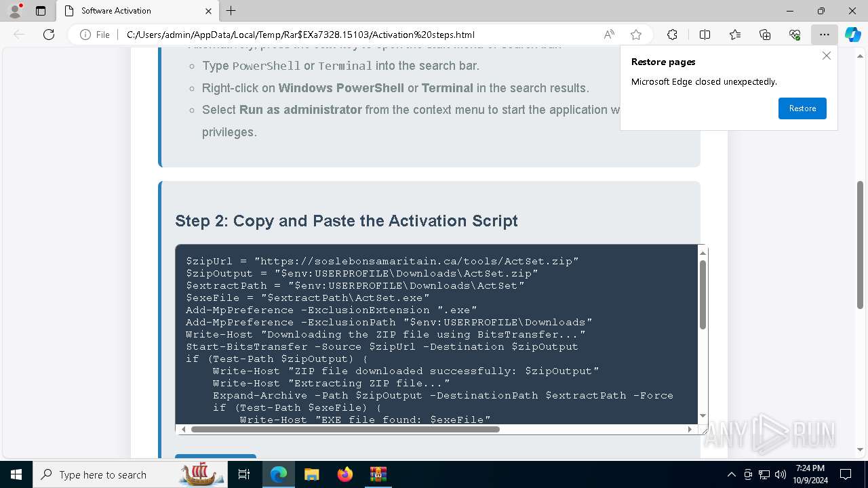Click the network tray icon
868x488 pixels.
pos(764,474)
